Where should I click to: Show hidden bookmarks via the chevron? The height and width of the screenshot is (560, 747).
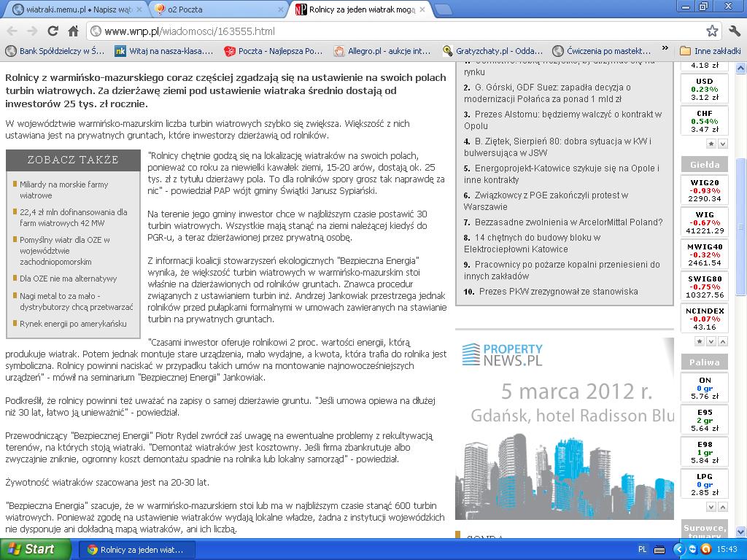pos(665,50)
